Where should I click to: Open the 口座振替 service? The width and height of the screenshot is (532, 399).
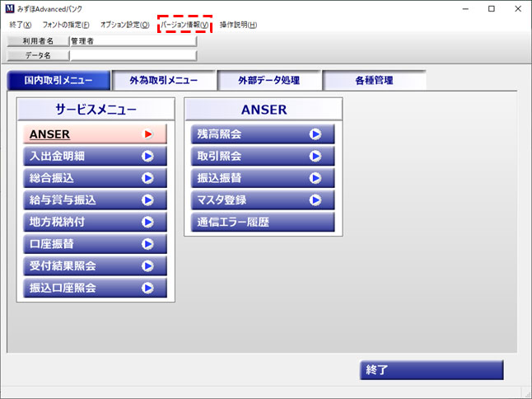point(95,244)
